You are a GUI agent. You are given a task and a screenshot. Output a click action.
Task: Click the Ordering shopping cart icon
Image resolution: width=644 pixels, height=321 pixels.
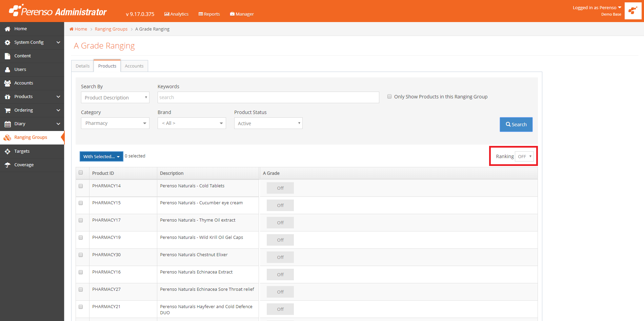7,110
